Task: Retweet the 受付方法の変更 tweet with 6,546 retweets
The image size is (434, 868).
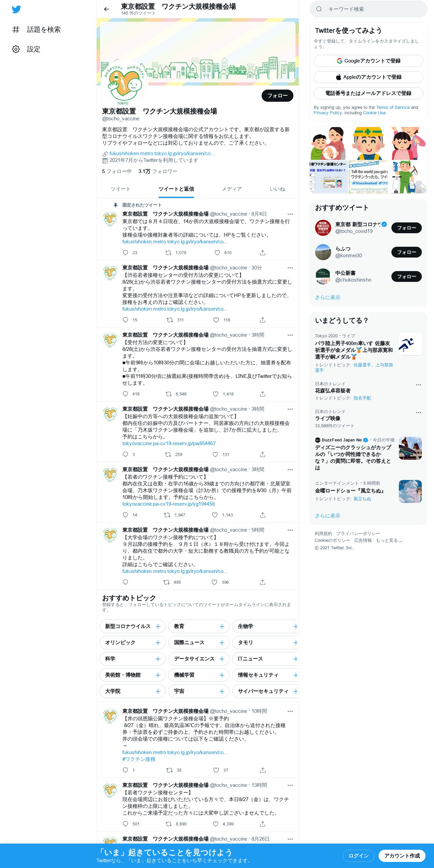Action: pos(168,394)
